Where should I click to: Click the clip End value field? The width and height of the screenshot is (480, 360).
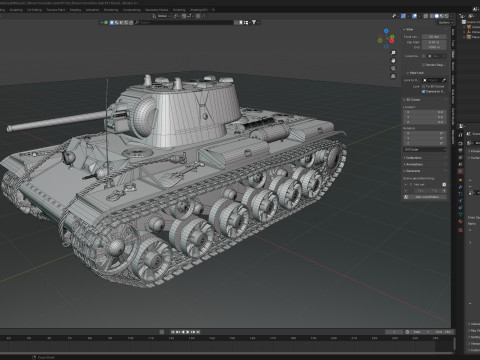coord(434,47)
